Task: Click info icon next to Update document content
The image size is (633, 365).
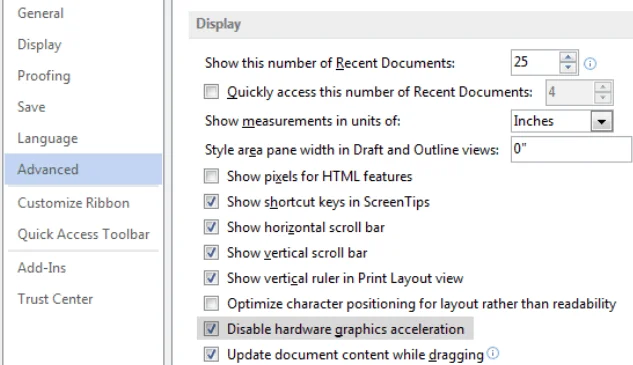Action: pyautogui.click(x=493, y=353)
